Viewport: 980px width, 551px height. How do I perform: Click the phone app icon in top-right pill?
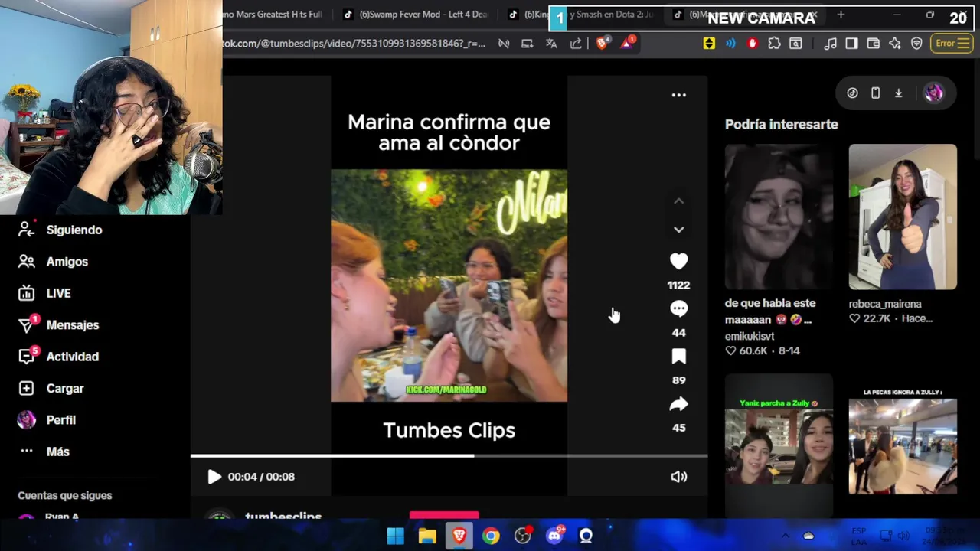[875, 93]
